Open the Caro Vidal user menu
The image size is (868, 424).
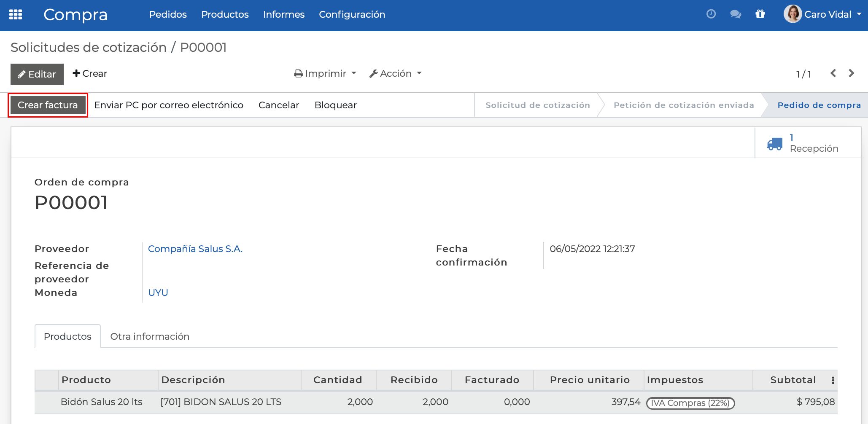[x=823, y=14]
